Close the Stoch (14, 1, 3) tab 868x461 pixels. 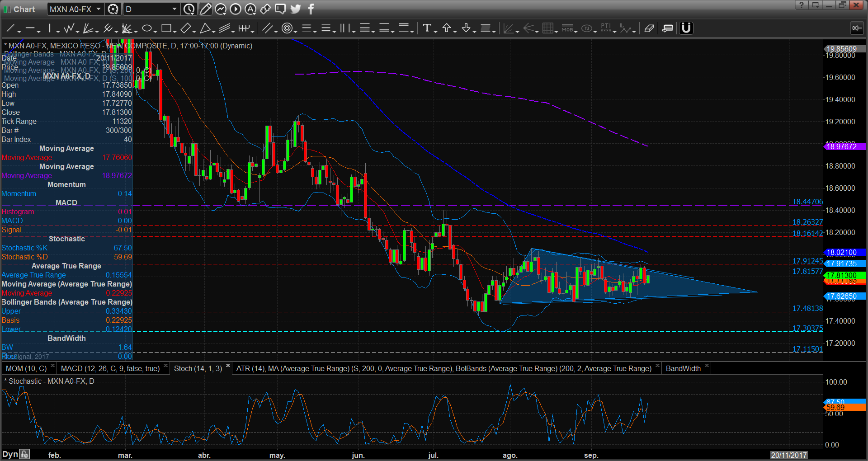click(x=228, y=366)
